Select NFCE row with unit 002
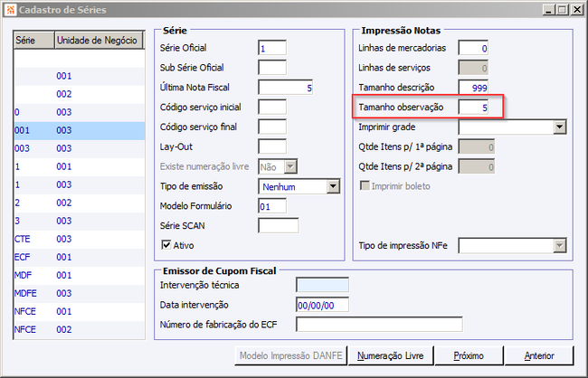 [79, 330]
